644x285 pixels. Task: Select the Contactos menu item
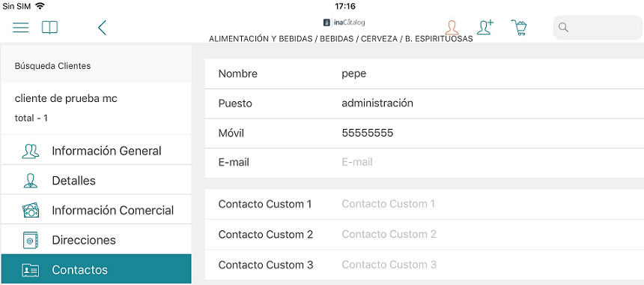pyautogui.click(x=97, y=269)
